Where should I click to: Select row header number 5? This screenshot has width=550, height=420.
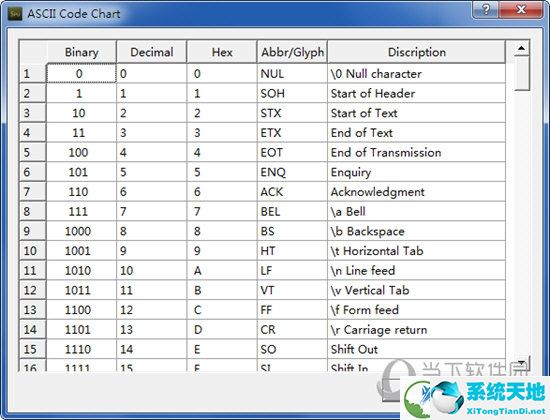click(x=33, y=152)
